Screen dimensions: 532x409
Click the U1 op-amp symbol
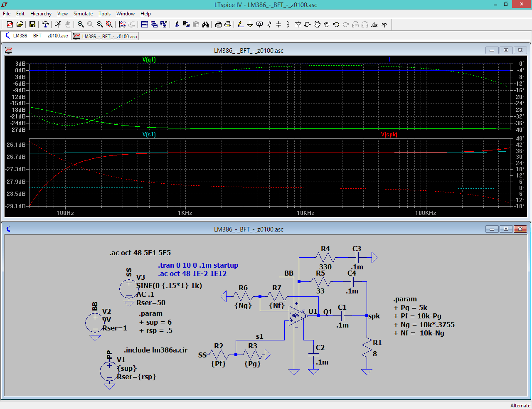click(x=298, y=316)
